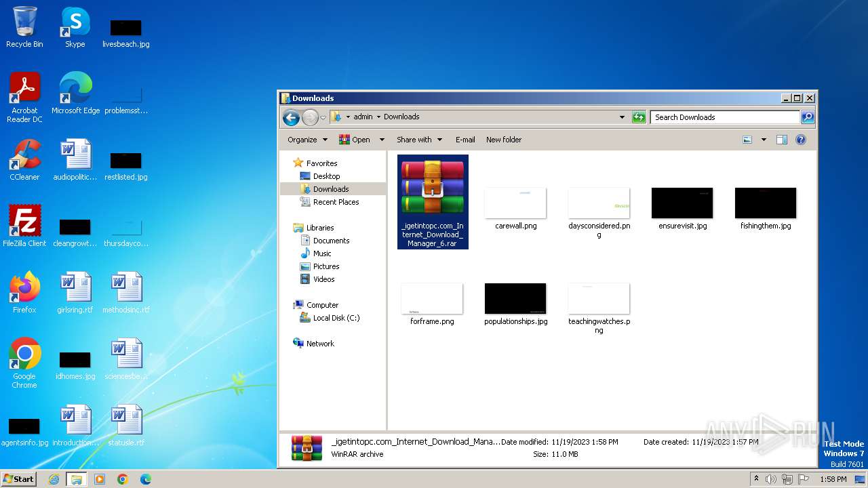868x488 pixels.
Task: Click the Open toolbar button
Action: click(355, 140)
